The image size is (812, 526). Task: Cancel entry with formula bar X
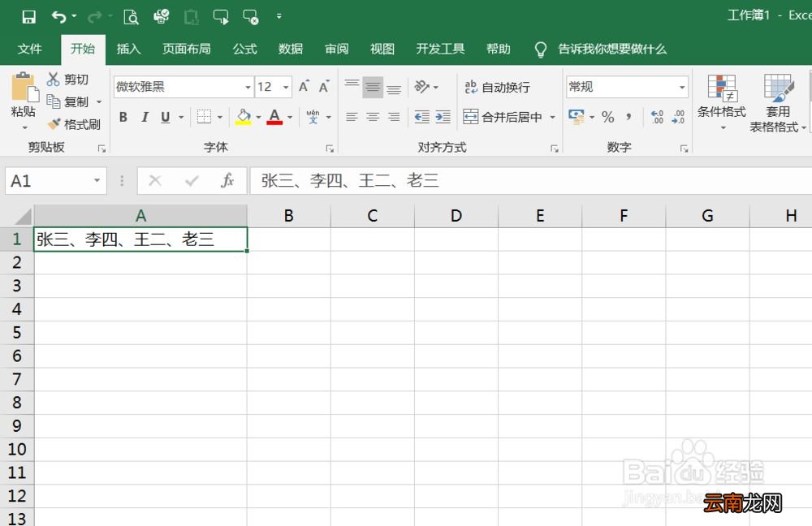(155, 181)
